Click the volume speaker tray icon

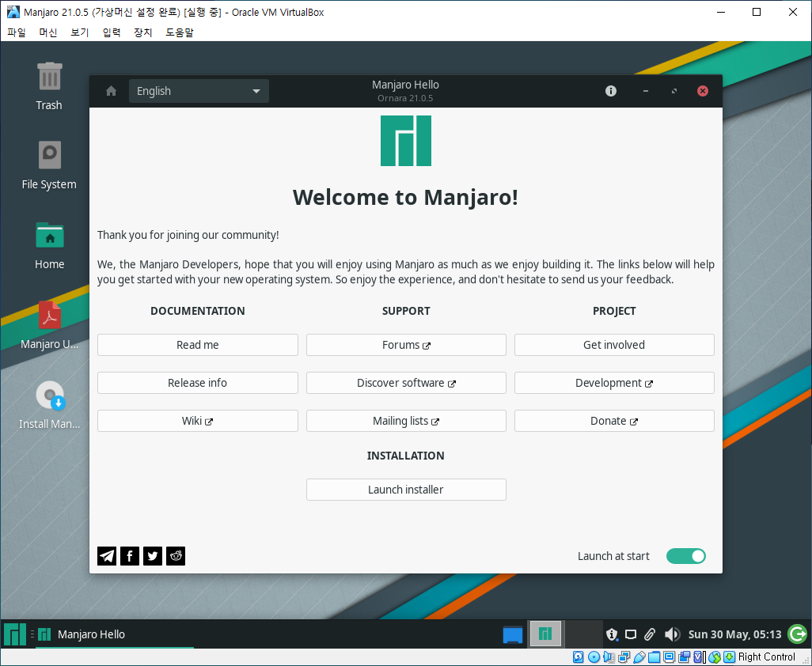point(672,634)
